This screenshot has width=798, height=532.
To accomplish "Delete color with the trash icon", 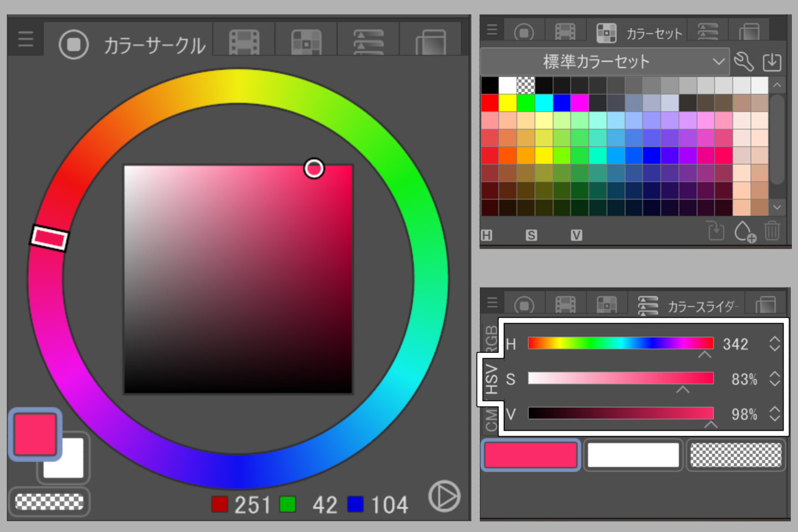I will coord(772,231).
